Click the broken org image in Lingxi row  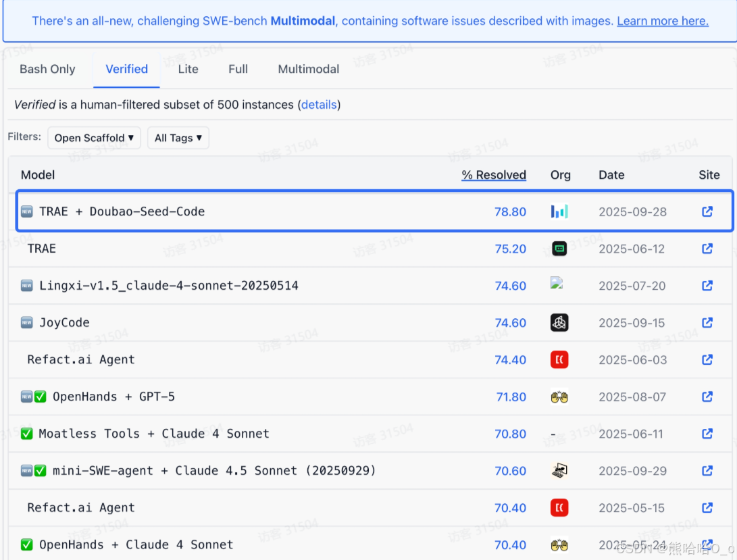(557, 282)
